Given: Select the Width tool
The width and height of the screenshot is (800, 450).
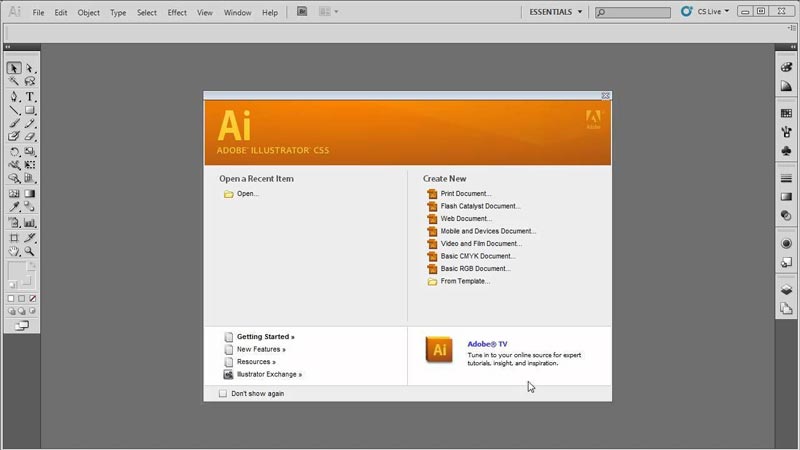Looking at the screenshot, I should tap(14, 165).
